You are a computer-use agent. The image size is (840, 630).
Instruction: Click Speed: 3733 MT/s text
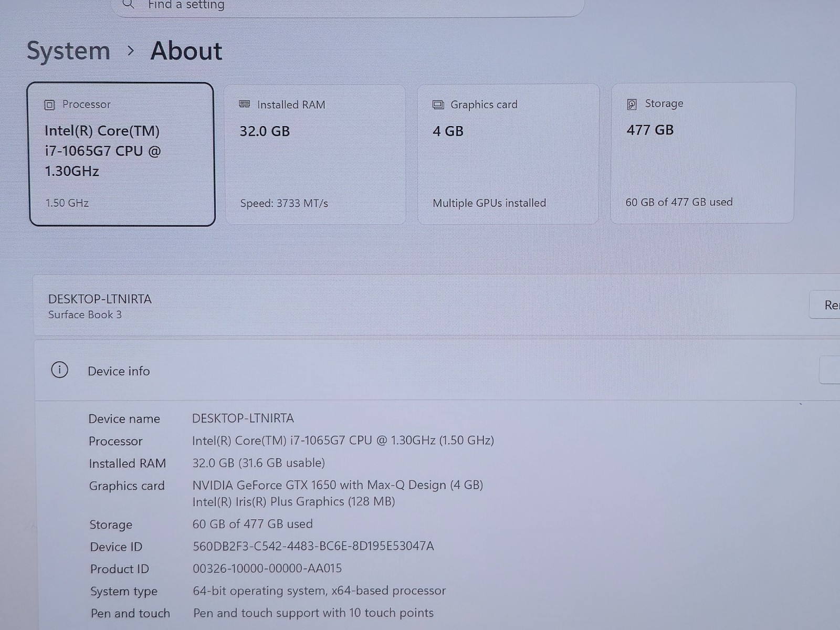284,204
